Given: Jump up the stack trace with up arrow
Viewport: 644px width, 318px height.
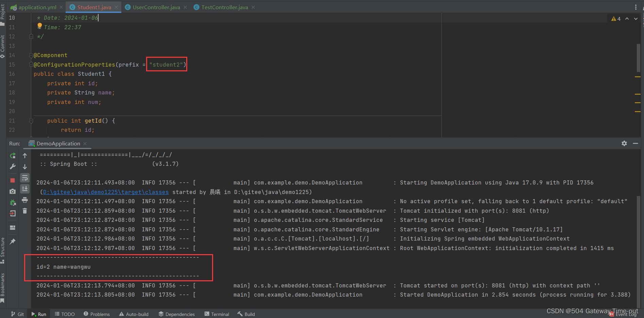Looking at the screenshot, I should tap(25, 156).
